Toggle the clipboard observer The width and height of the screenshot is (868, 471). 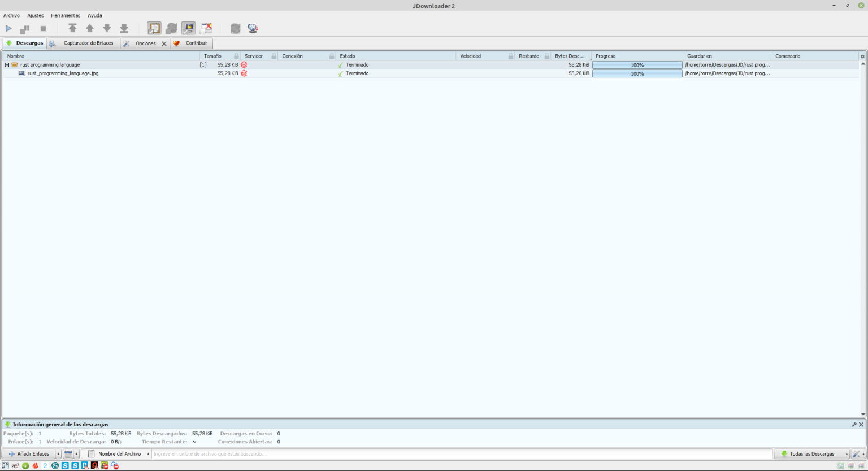pyautogui.click(x=153, y=28)
